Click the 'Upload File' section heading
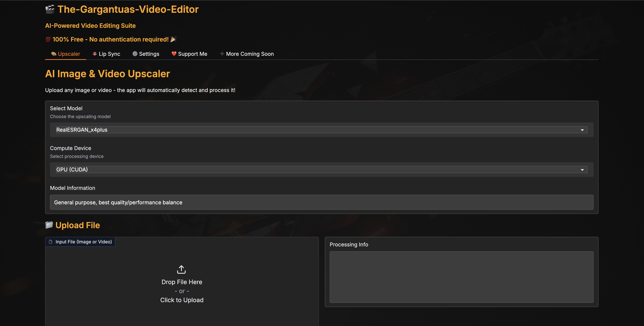 (78, 225)
